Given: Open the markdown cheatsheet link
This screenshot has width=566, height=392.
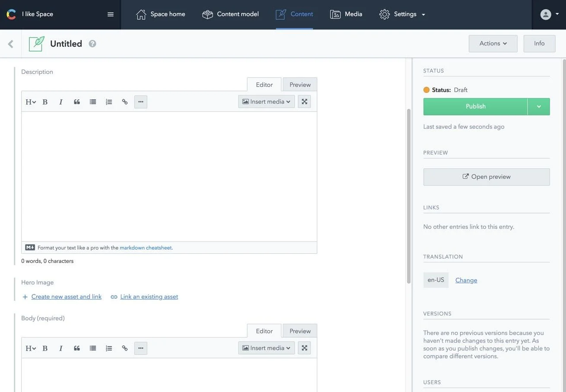Looking at the screenshot, I should coord(145,248).
